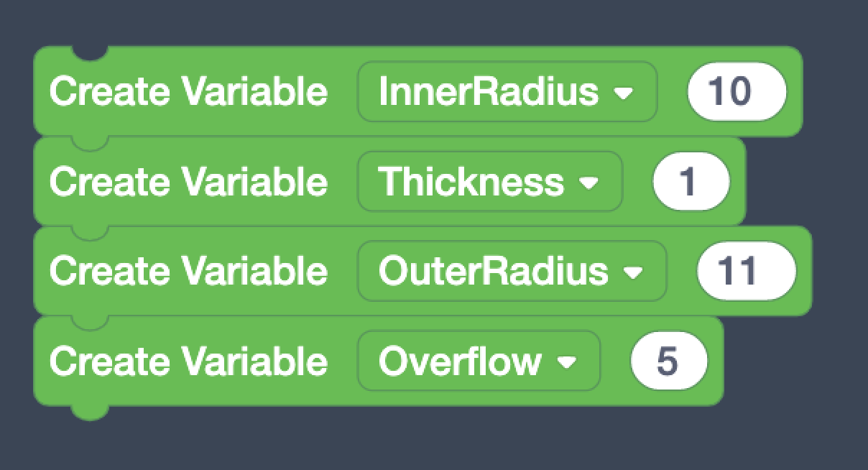This screenshot has width=868, height=470.
Task: Open the InnerRadius variable dropdown arrow
Action: click(x=624, y=93)
